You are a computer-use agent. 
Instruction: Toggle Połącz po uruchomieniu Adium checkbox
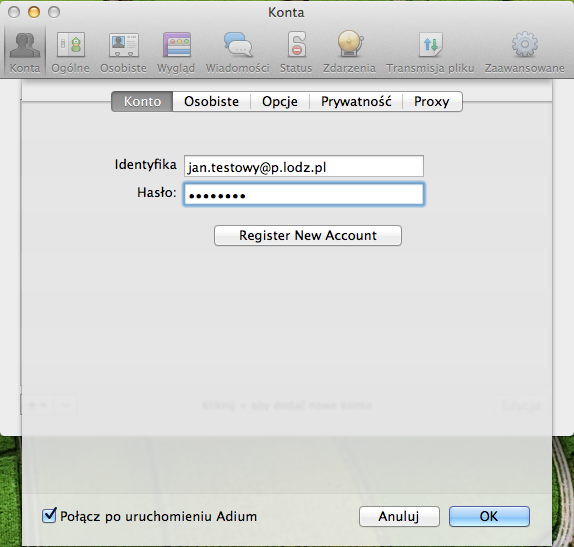point(49,516)
